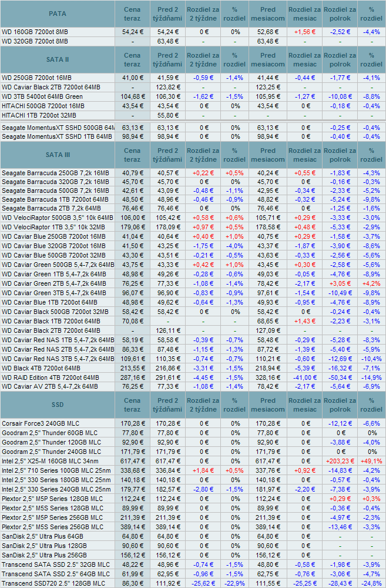This screenshot has width=386, height=588.
Task: Click the -50,34 € half-year difference value
Action: [x=340, y=377]
